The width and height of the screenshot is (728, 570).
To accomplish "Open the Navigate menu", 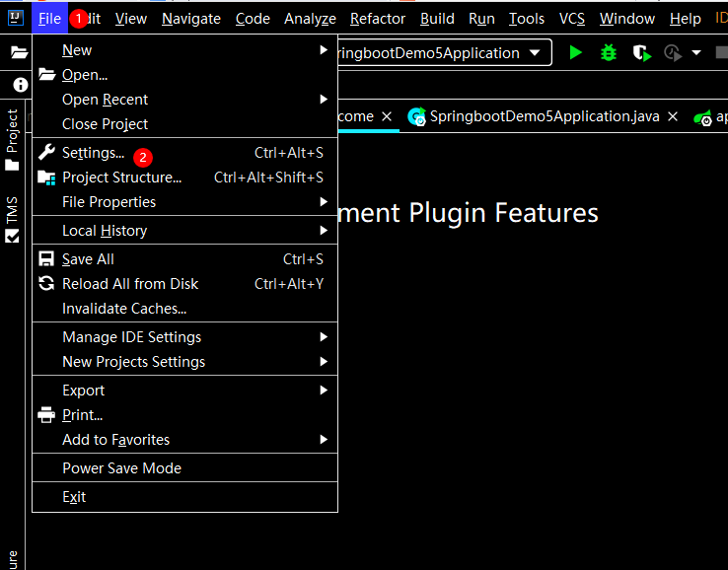I will [x=191, y=19].
